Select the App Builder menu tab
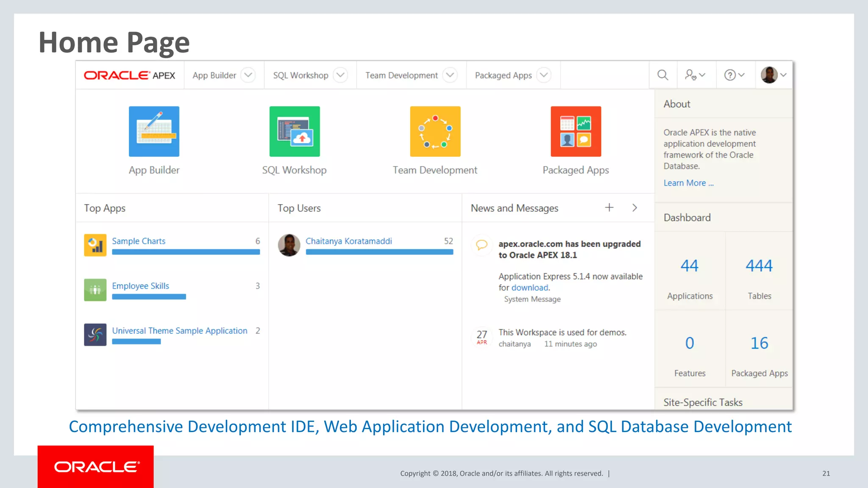This screenshot has height=488, width=868. (x=214, y=75)
